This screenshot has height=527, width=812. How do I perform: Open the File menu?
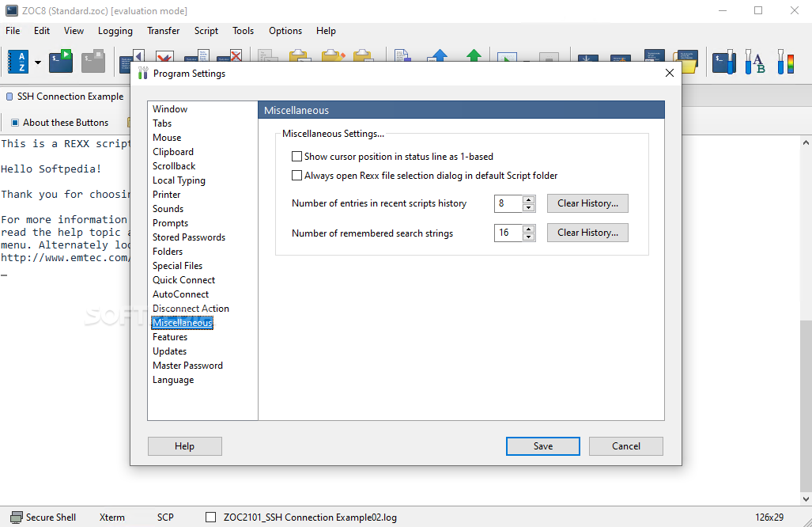tap(13, 31)
